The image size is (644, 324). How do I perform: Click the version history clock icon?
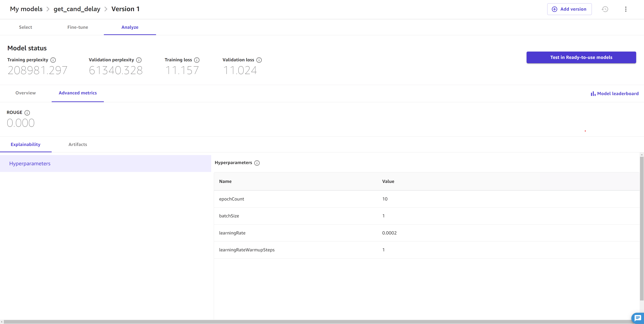605,9
